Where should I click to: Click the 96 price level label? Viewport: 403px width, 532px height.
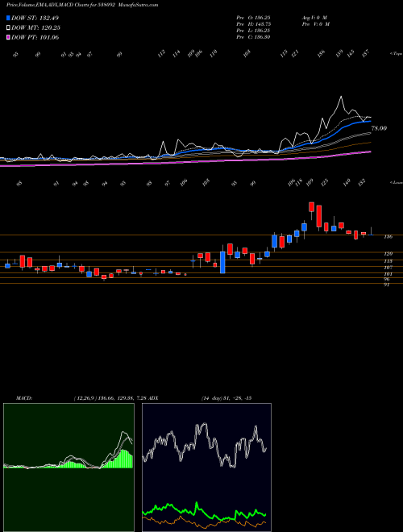[387, 280]
